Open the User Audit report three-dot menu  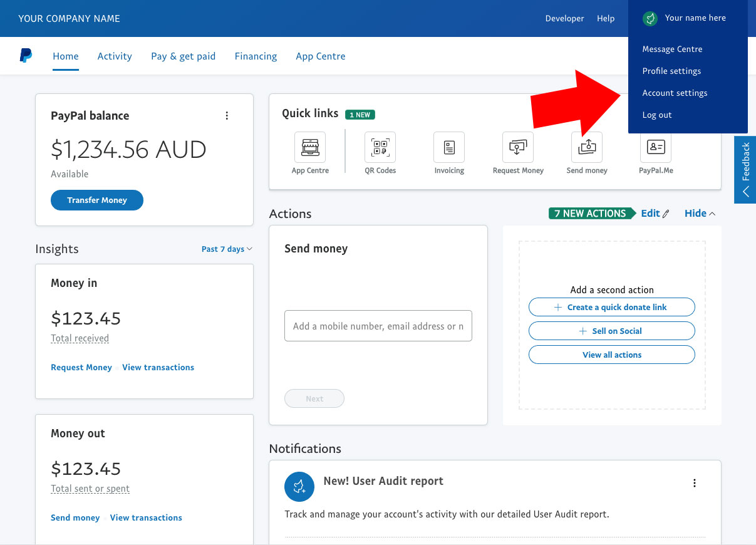(x=694, y=483)
